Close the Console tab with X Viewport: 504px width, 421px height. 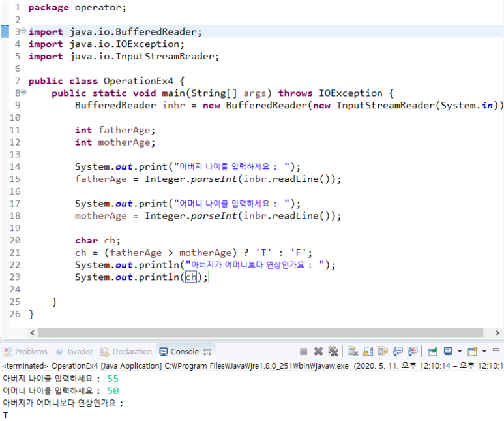pos(207,352)
